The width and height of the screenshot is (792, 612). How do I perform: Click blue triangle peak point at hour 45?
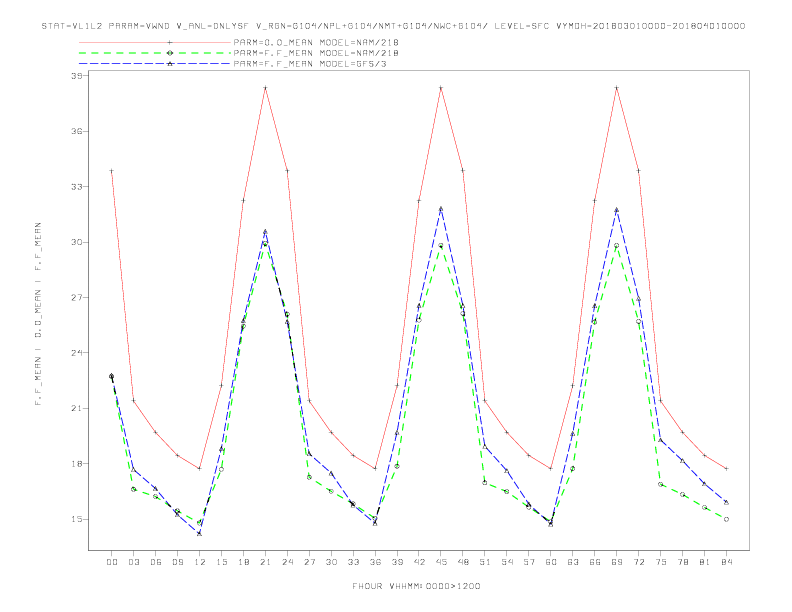pyautogui.click(x=441, y=209)
